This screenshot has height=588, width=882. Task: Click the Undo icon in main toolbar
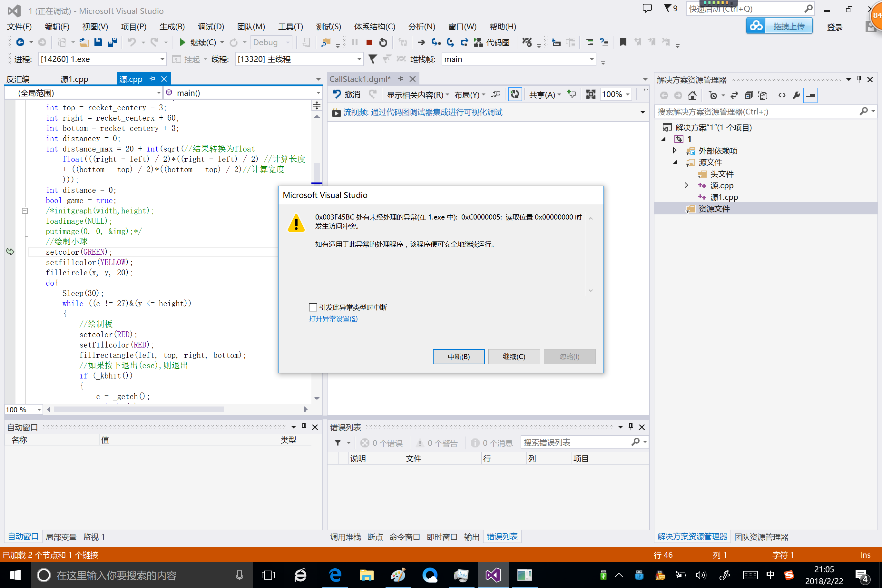(x=132, y=42)
